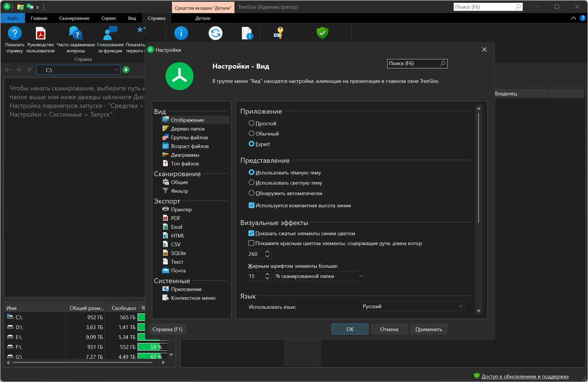Click 'Голосование за функции' ribbon icon
The image size is (588, 382).
click(110, 33)
